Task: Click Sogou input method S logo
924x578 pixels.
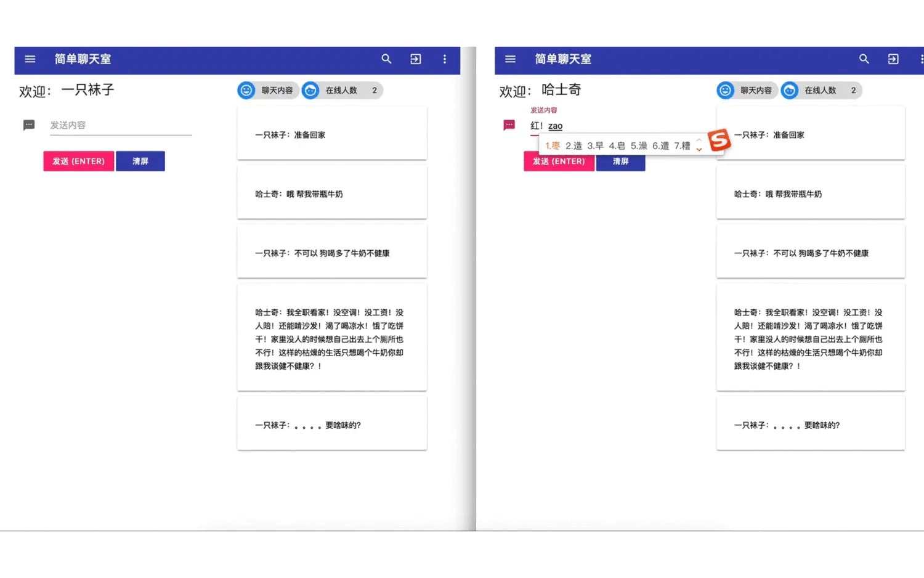Action: [x=719, y=140]
